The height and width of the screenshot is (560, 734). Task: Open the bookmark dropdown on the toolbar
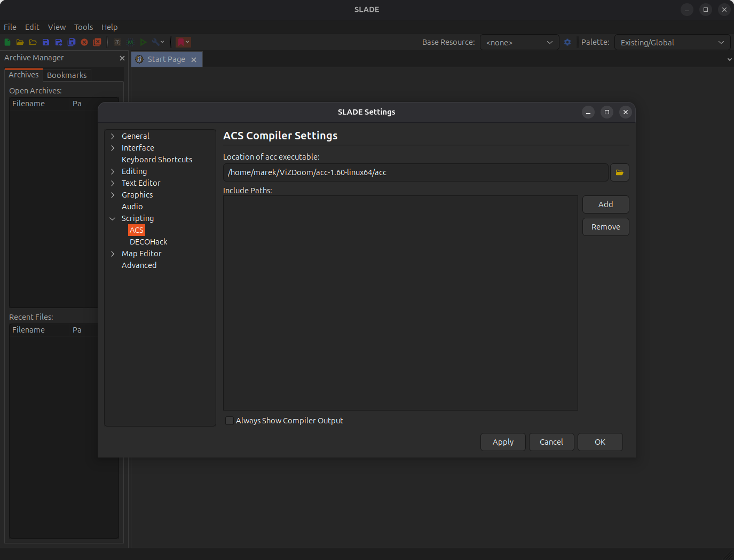pyautogui.click(x=187, y=42)
